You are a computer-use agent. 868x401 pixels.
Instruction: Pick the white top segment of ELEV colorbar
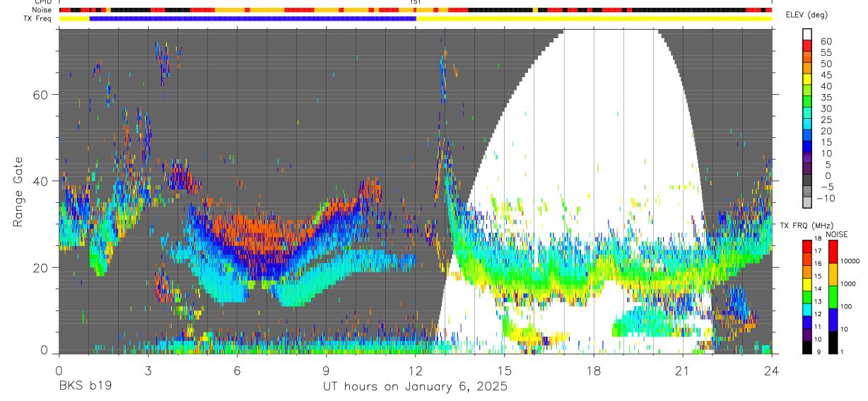click(808, 35)
